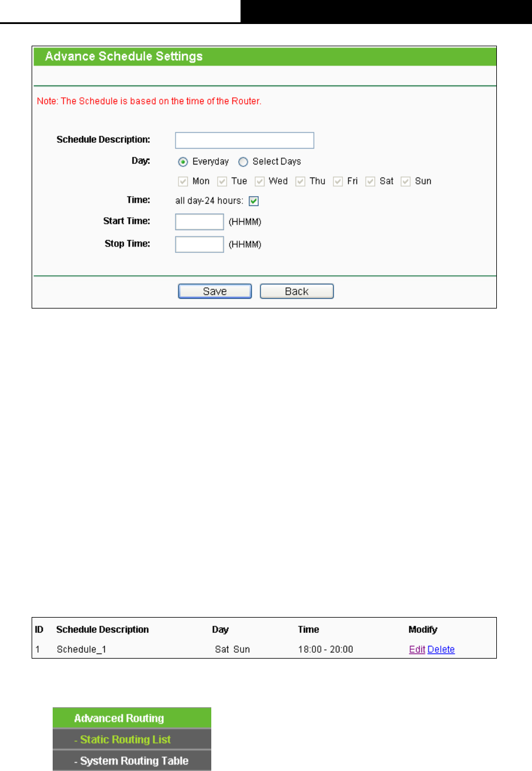Image resolution: width=532 pixels, height=771 pixels.
Task: Choose the Select Days radio option
Action: pyautogui.click(x=243, y=162)
